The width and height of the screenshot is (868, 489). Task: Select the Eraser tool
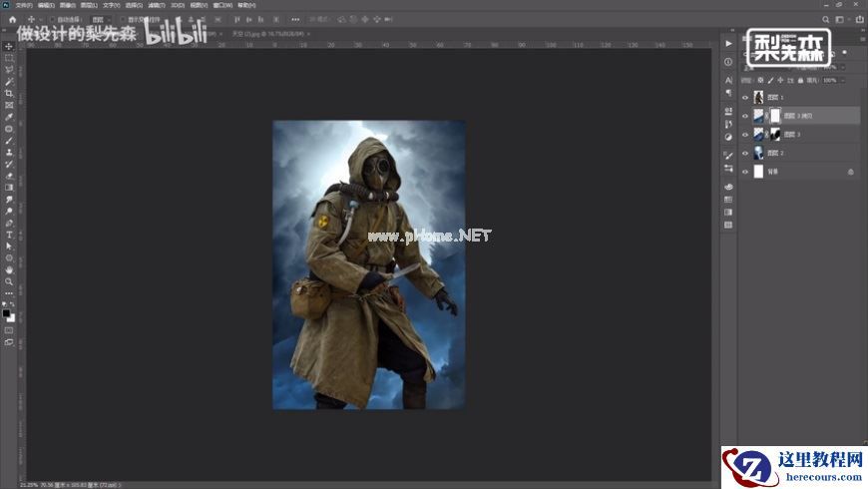point(9,176)
